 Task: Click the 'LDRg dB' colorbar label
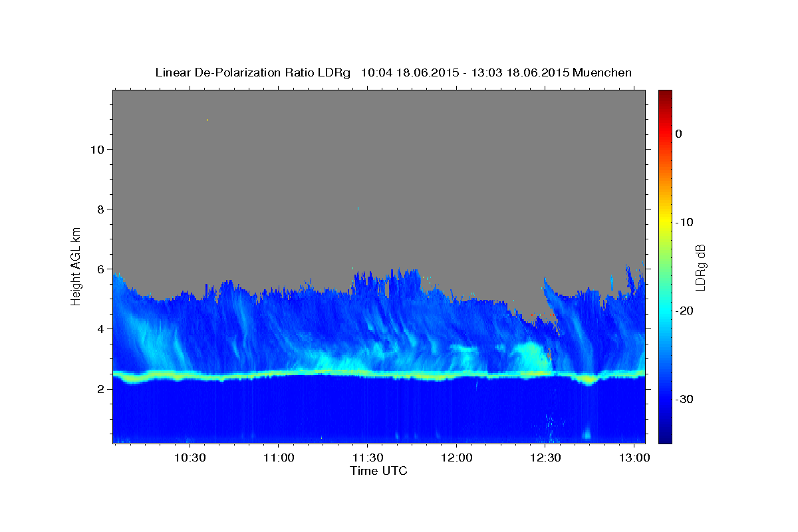pyautogui.click(x=700, y=267)
